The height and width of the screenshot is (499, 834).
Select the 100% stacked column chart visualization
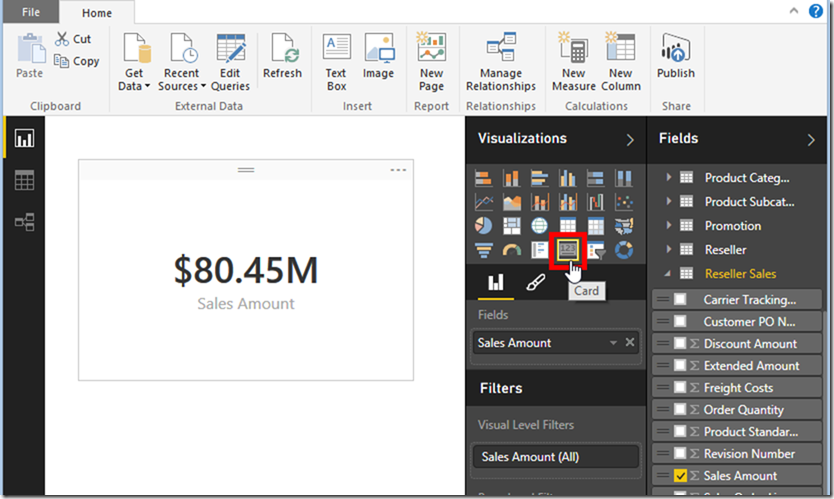tap(624, 178)
